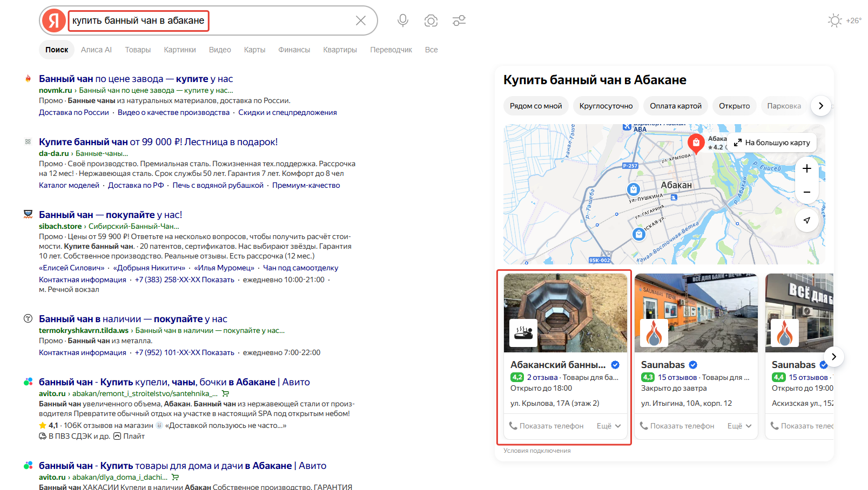Open the Картинки tab

click(x=180, y=50)
